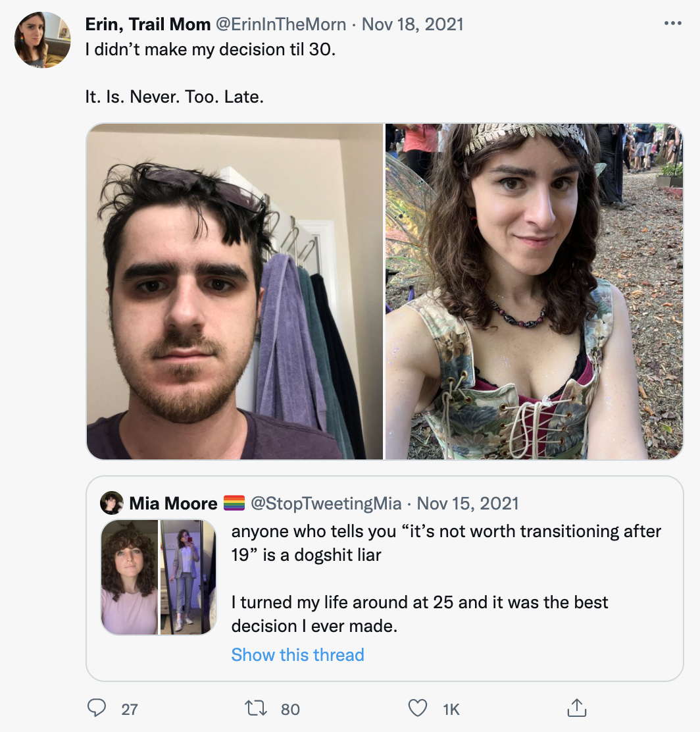
Task: Click the reply speech bubble icon
Action: coord(97,708)
